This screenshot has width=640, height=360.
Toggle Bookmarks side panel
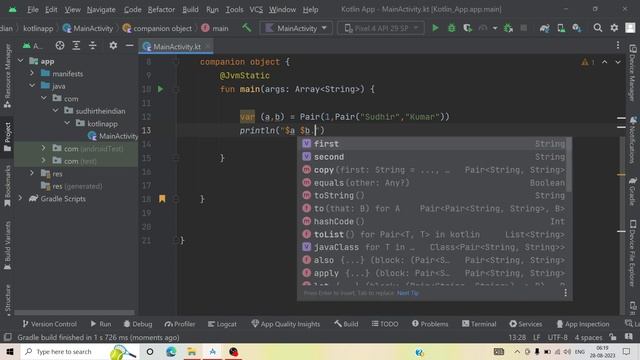tap(7, 186)
